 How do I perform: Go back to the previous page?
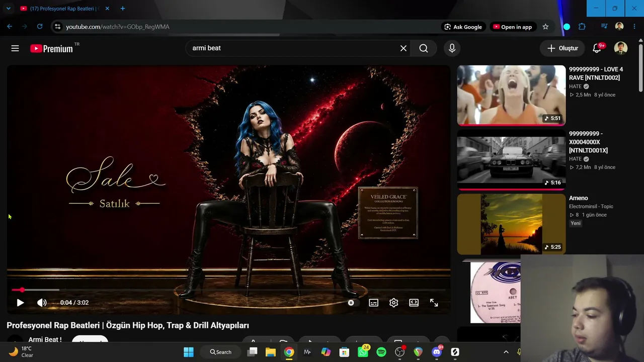(10, 27)
